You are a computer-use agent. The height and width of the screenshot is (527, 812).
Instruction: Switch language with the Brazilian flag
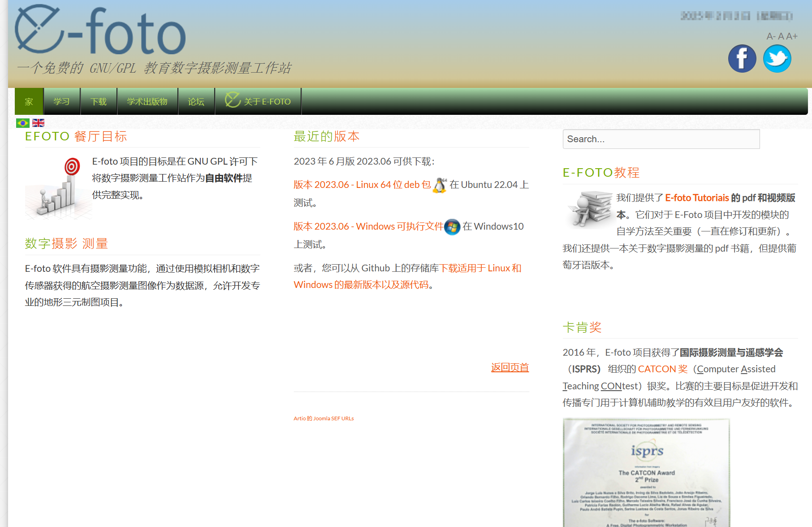pos(23,123)
